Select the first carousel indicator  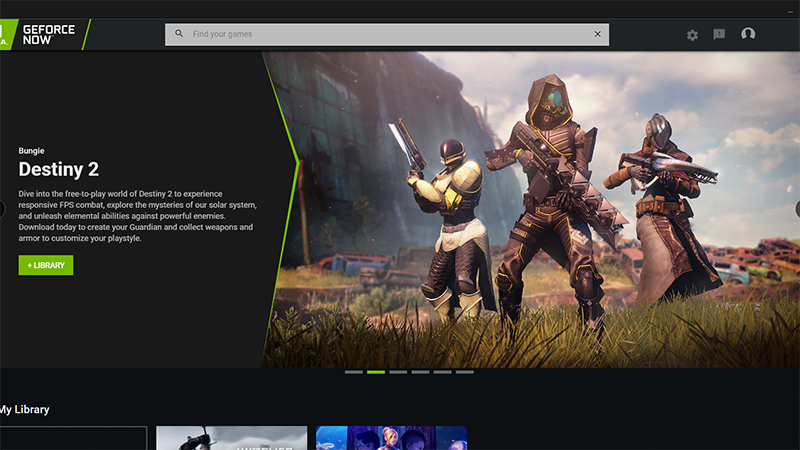click(x=354, y=372)
